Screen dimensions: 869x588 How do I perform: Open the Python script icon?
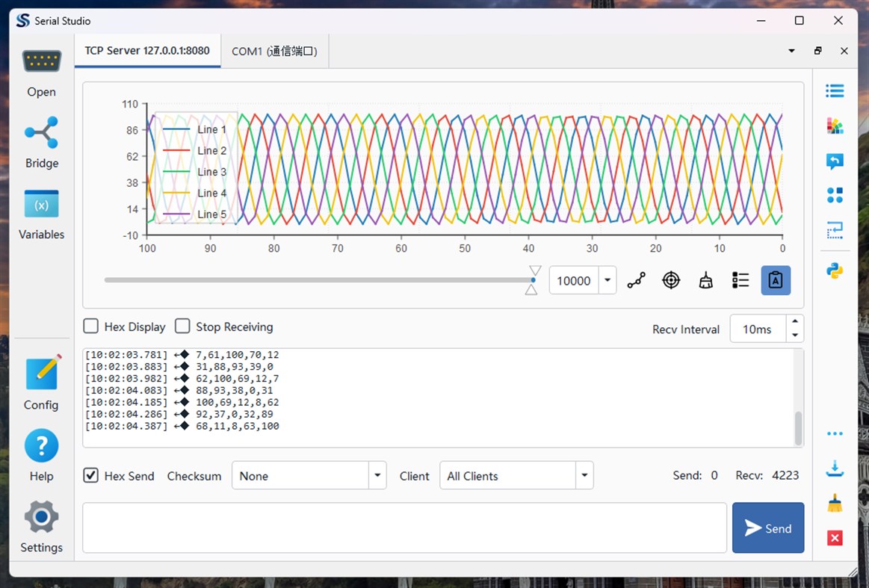(835, 271)
